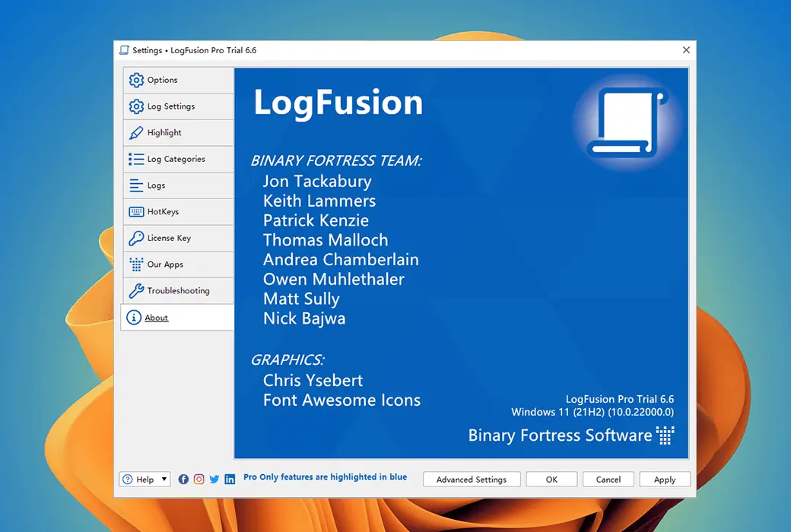Open the License Key section

pyautogui.click(x=178, y=238)
